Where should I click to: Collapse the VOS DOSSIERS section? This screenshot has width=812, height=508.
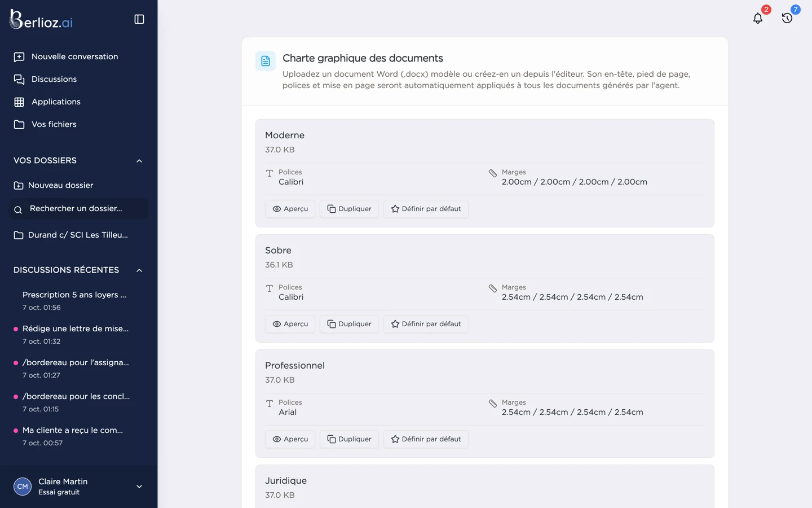point(139,161)
